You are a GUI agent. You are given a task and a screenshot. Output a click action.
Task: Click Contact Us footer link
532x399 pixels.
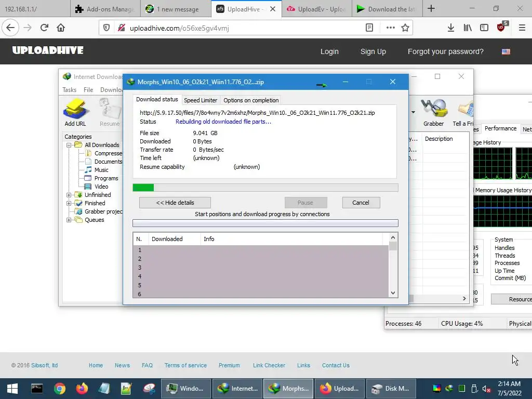coord(336,365)
